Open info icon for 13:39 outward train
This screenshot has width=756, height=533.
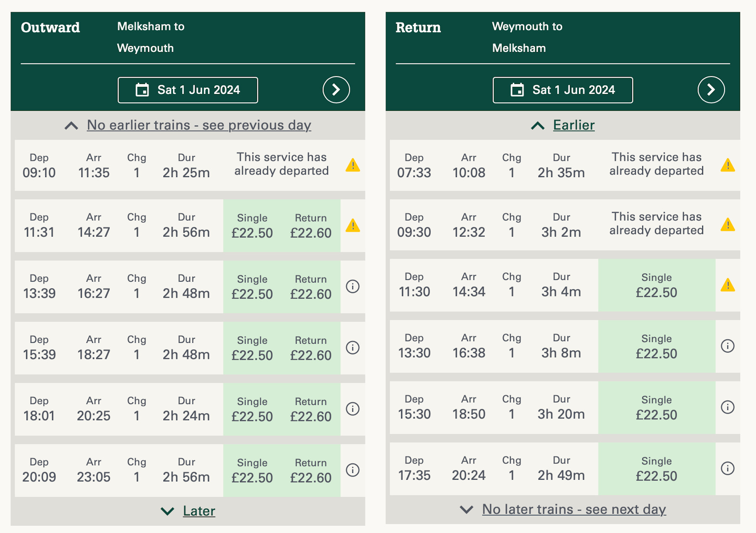point(352,287)
